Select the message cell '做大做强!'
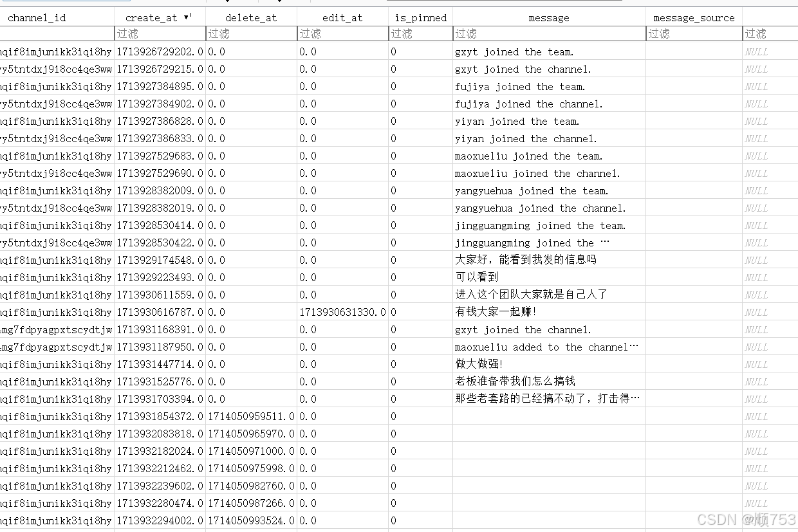The width and height of the screenshot is (798, 532). (549, 364)
